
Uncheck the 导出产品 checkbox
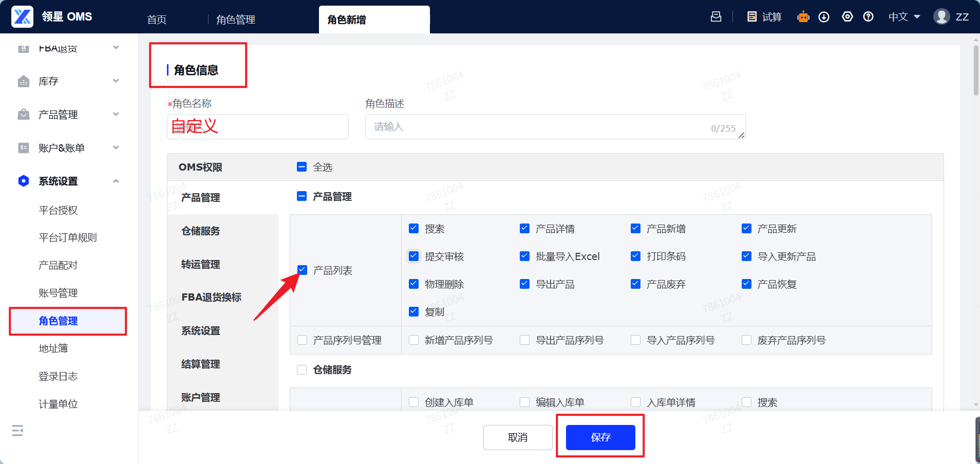[x=524, y=284]
